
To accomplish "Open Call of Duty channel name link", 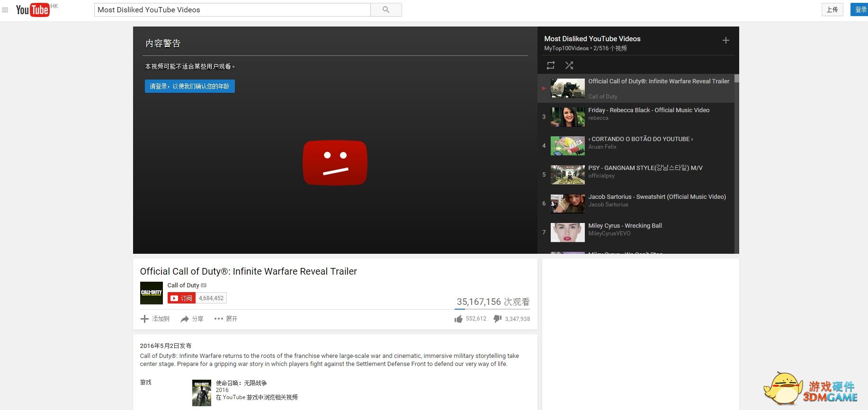I will tap(183, 285).
